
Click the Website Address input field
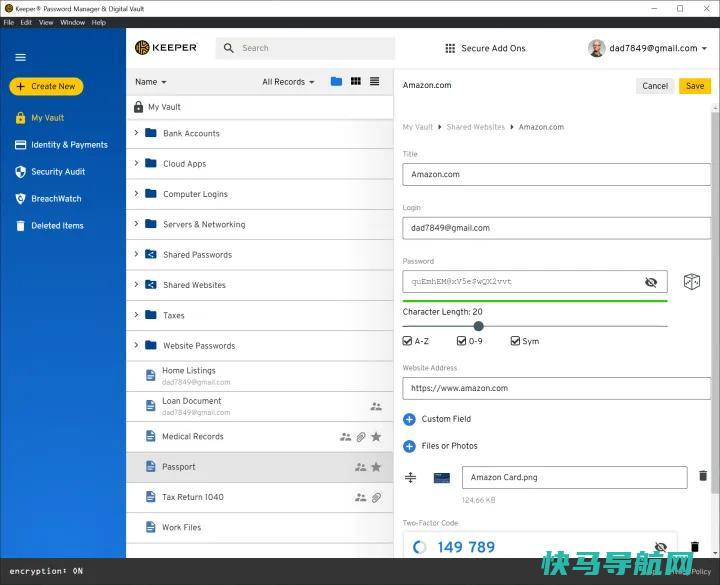point(557,388)
